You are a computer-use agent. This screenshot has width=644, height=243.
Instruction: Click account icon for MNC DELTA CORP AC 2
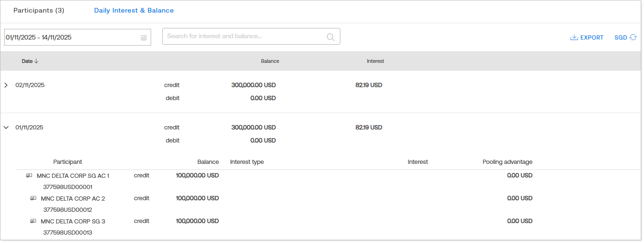[x=33, y=198]
